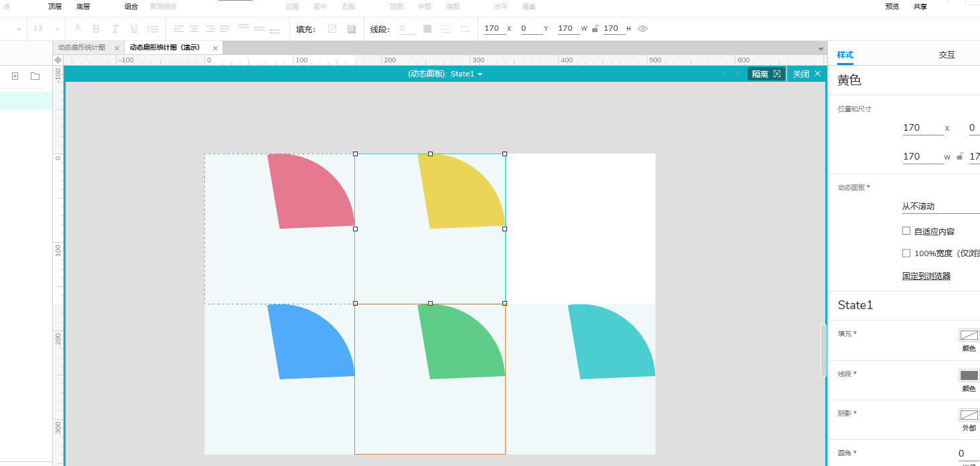The image size is (980, 466).
Task: Click the line pattern icon in toolbar
Action: tap(446, 29)
